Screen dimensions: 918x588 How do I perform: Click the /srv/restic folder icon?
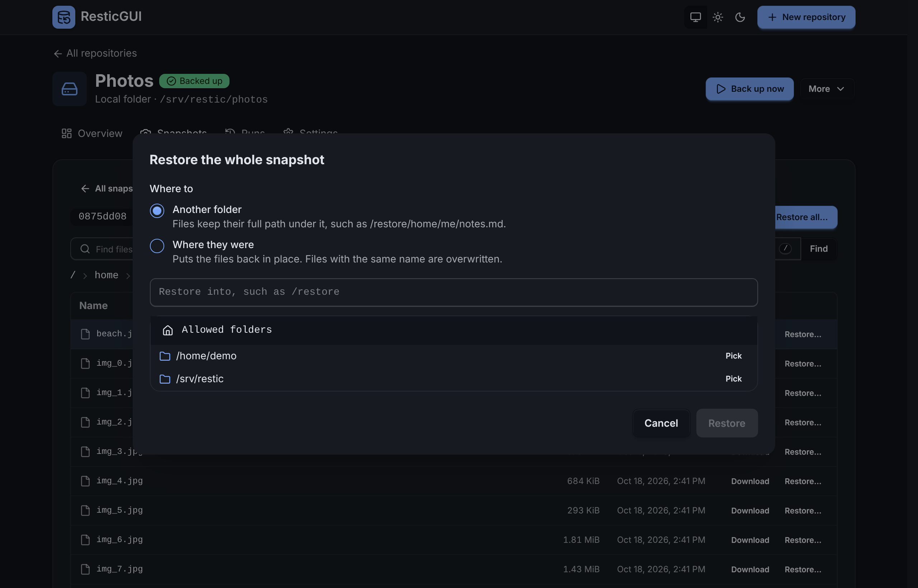165,379
